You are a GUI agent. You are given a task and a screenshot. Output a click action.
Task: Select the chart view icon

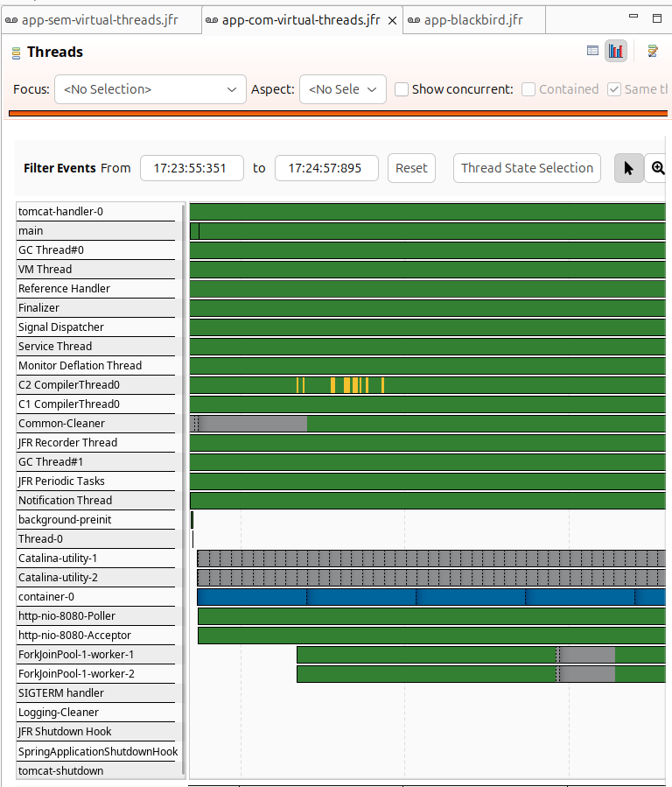tap(616, 52)
